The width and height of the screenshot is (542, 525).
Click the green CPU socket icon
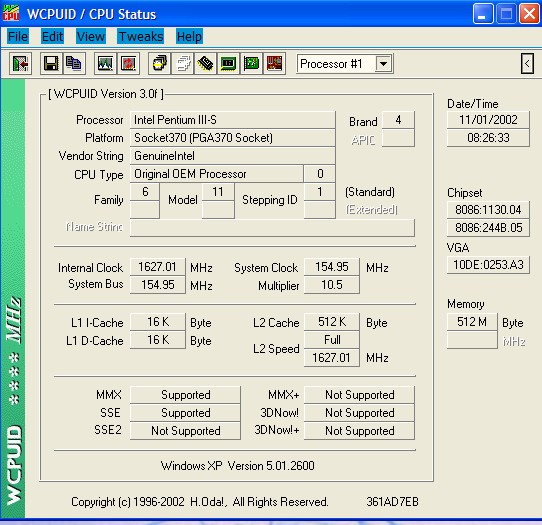click(228, 64)
